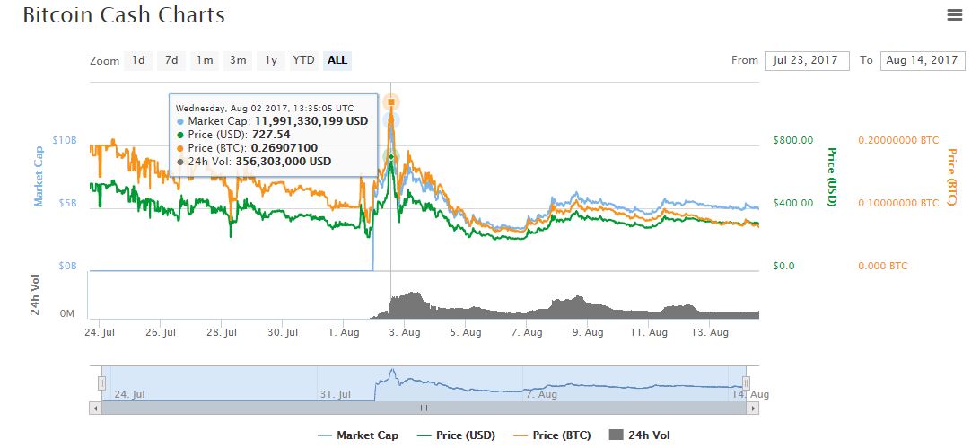This screenshot has width=980, height=448.
Task: Edit the To date field Aug 14, 2017
Action: 923,61
